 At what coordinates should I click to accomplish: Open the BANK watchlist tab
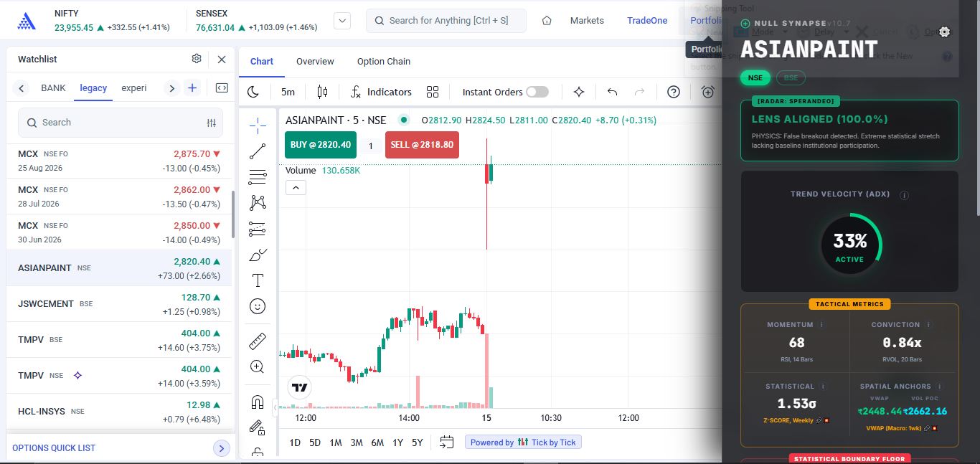tap(53, 88)
